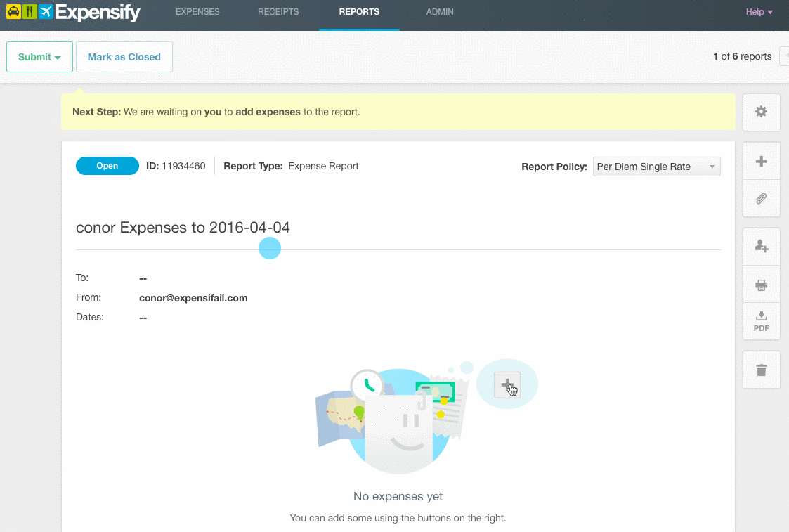Select the Reports tab

tap(359, 11)
